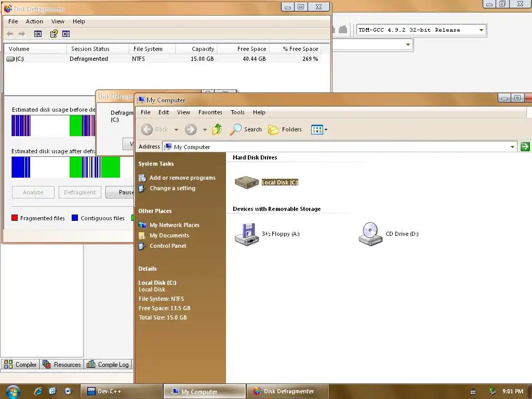Open the View menu in My Computer

click(183, 112)
